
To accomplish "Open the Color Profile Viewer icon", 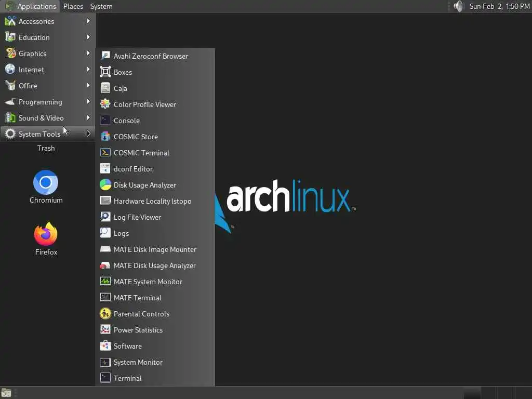I will point(105,104).
